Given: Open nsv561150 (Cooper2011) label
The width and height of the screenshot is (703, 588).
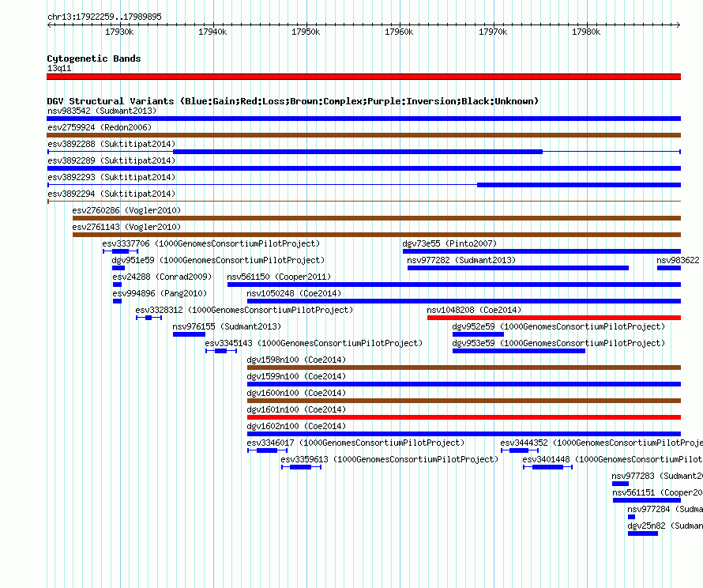Looking at the screenshot, I should pyautogui.click(x=279, y=277).
